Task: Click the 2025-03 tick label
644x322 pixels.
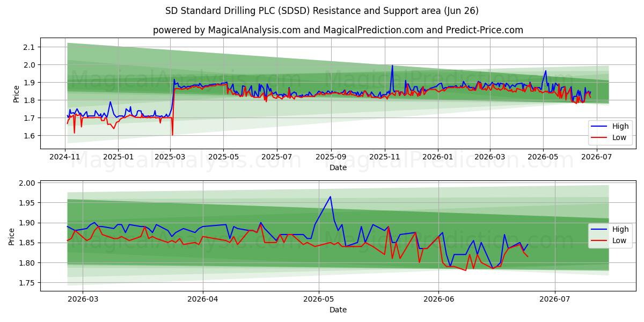Action: click(x=170, y=156)
